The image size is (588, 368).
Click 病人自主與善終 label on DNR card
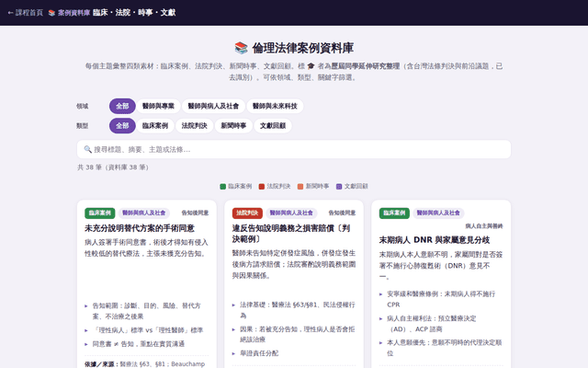coord(484,226)
